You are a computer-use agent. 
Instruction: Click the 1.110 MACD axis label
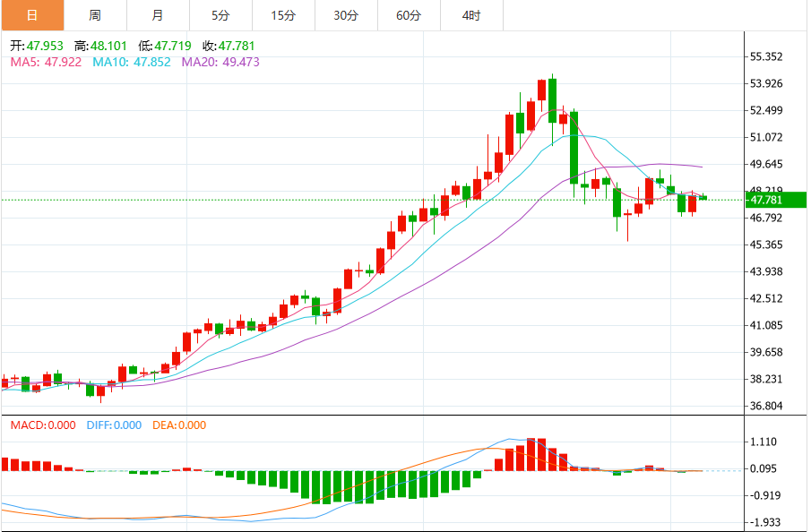click(x=764, y=442)
